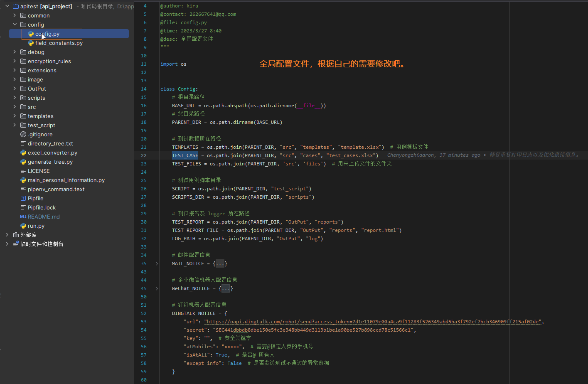
Task: Expand the src folder chevron
Action: tap(15, 107)
